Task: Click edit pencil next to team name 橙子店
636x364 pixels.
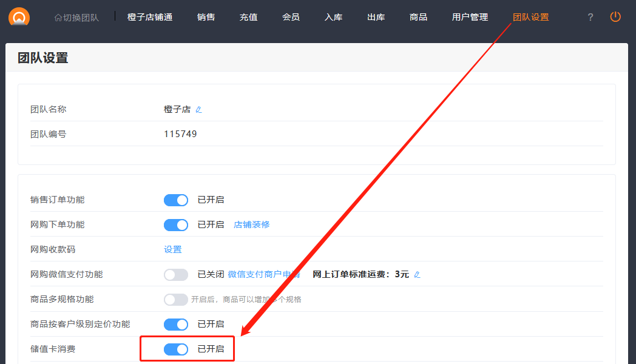Action: (198, 110)
